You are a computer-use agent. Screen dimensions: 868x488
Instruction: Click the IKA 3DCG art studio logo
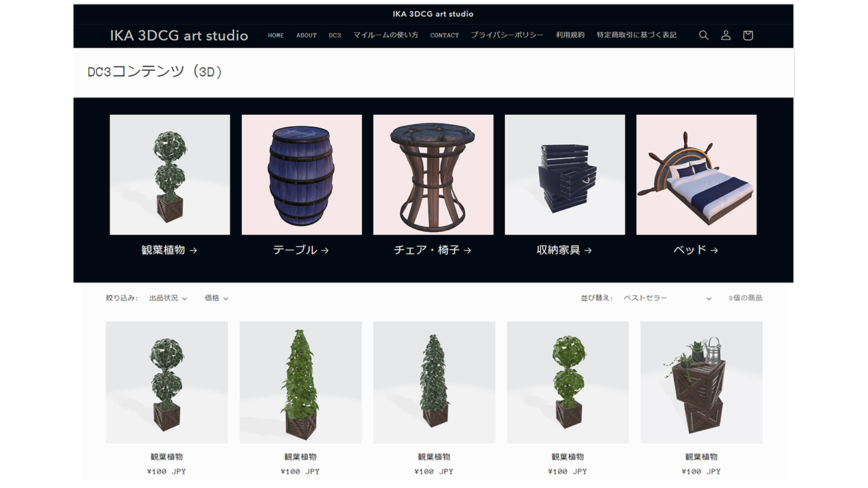(x=179, y=35)
